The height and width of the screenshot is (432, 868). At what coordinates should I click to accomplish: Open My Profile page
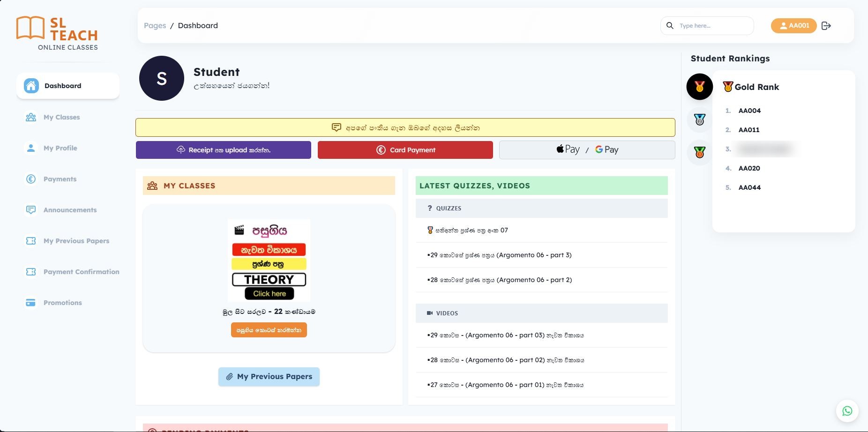pos(68,148)
